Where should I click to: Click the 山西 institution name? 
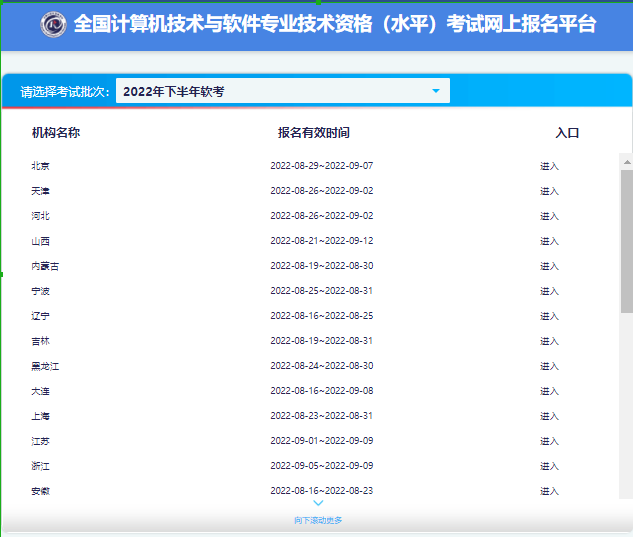(40, 241)
